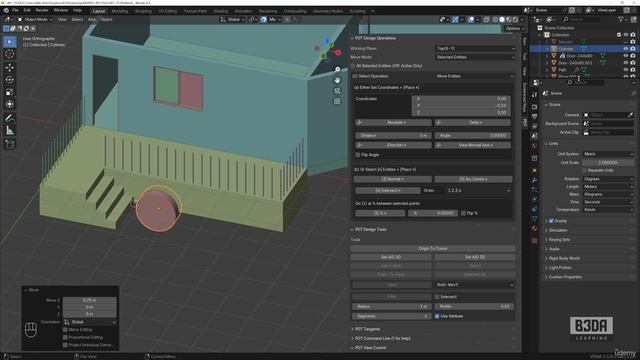This screenshot has width=640, height=360.
Task: Open the Edit menu
Action: click(27, 10)
